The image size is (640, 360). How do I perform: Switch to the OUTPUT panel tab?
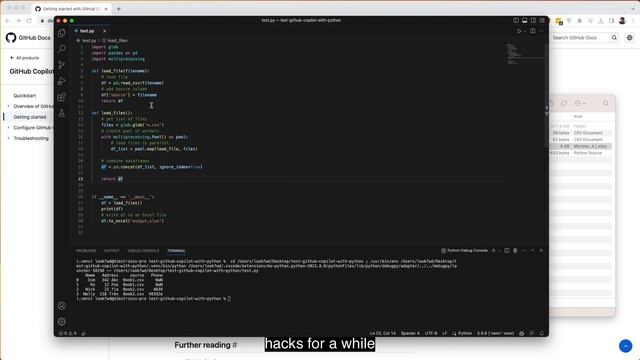[x=111, y=251]
